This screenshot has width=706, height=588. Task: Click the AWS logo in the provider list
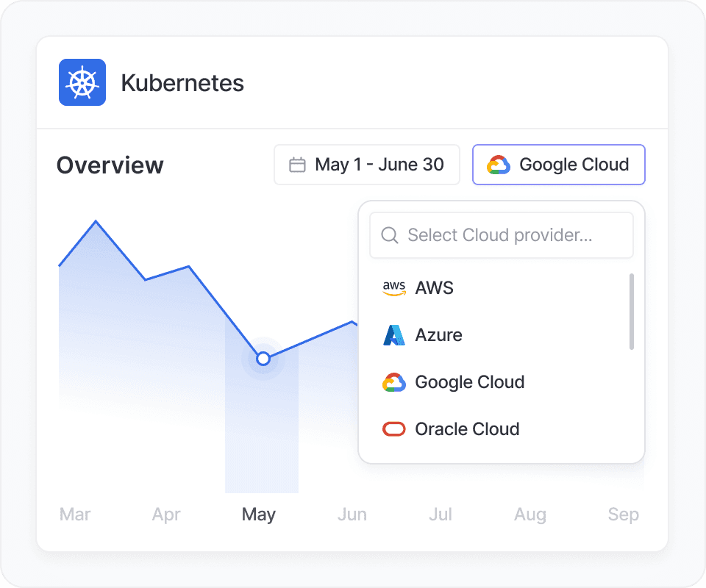coord(394,288)
